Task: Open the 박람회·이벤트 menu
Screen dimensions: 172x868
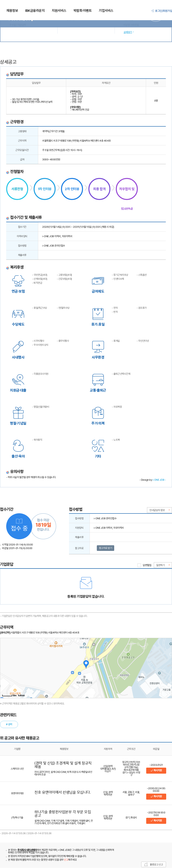Action: tap(83, 10)
